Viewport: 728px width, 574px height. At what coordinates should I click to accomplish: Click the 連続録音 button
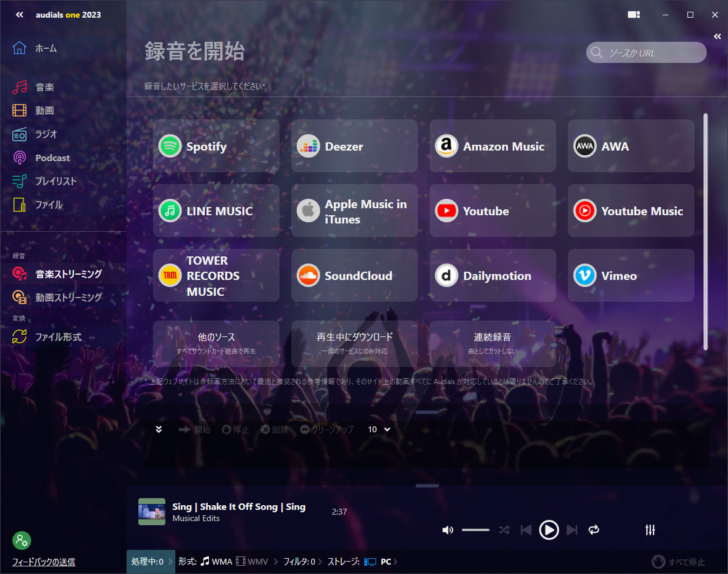(x=493, y=343)
